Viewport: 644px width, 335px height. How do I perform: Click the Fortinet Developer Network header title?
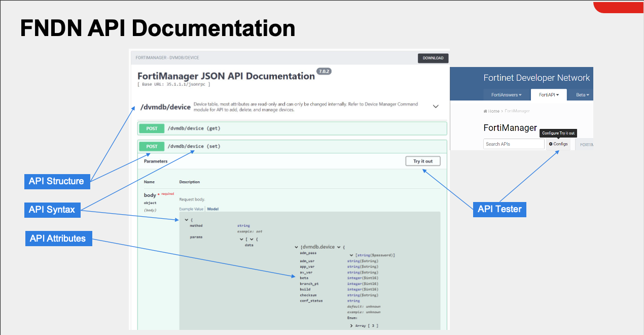[x=536, y=78]
